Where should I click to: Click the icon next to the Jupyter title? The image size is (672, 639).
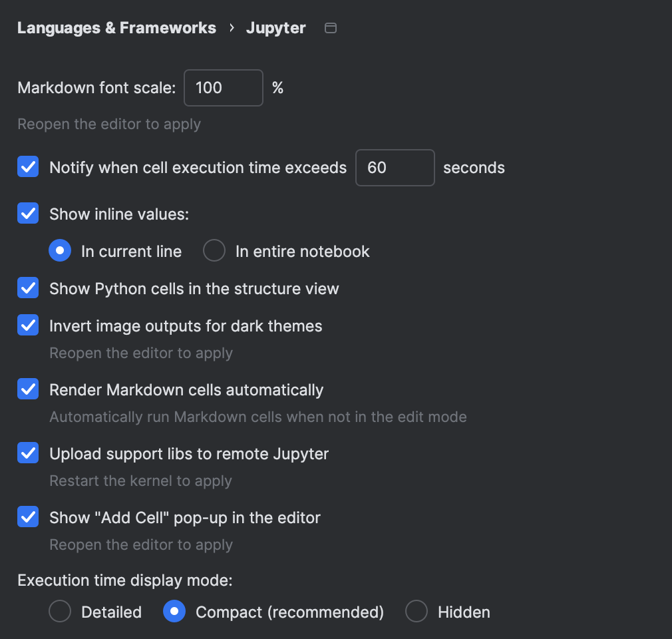pyautogui.click(x=330, y=28)
